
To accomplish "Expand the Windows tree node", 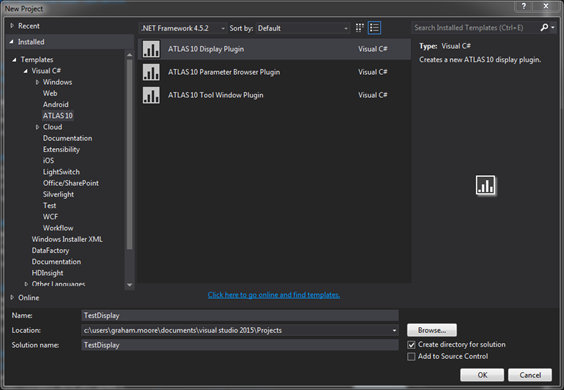I will 37,82.
